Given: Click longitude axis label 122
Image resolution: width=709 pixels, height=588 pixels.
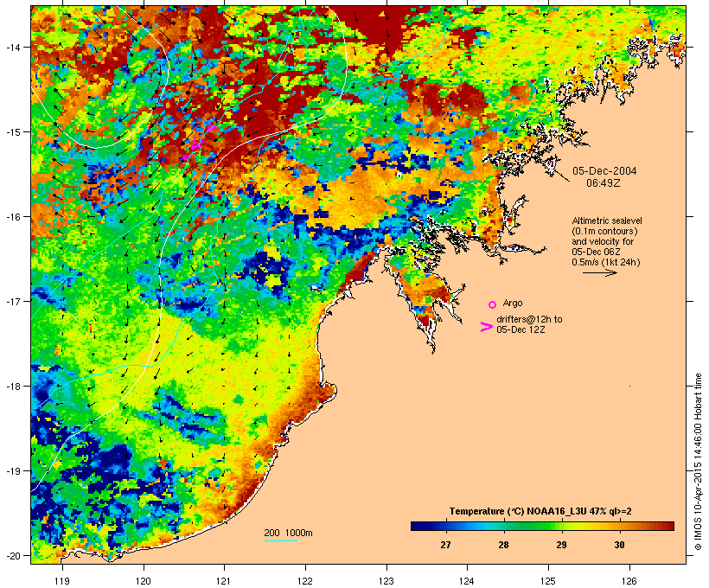Looking at the screenshot, I should tap(305, 581).
